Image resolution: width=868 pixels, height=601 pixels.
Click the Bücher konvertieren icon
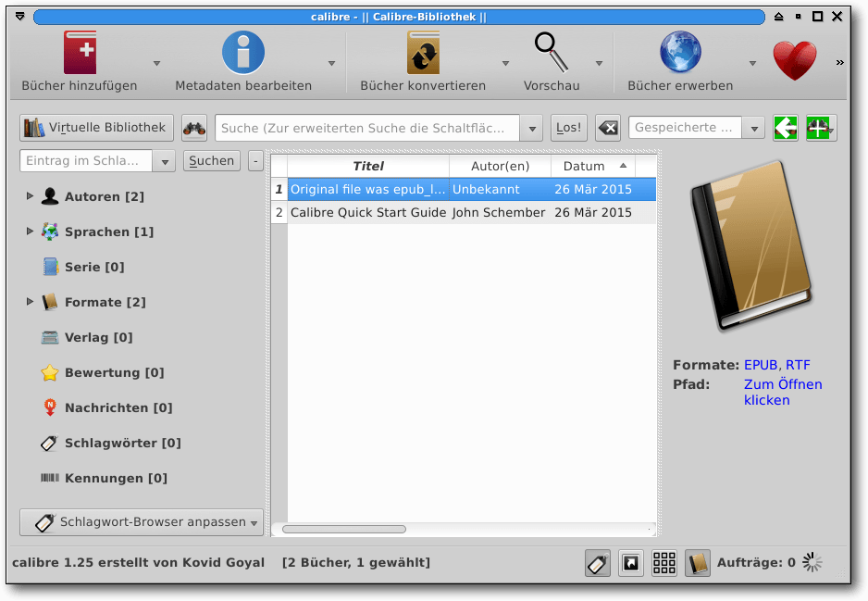point(423,53)
